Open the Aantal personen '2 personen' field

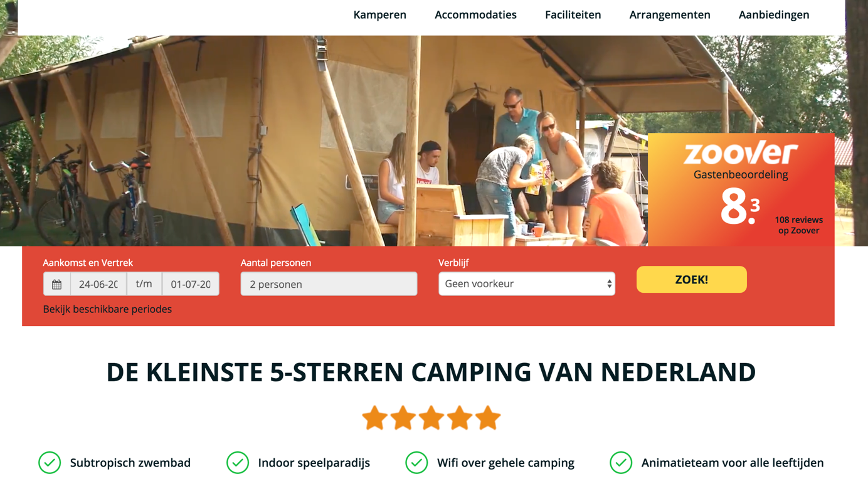tap(329, 284)
